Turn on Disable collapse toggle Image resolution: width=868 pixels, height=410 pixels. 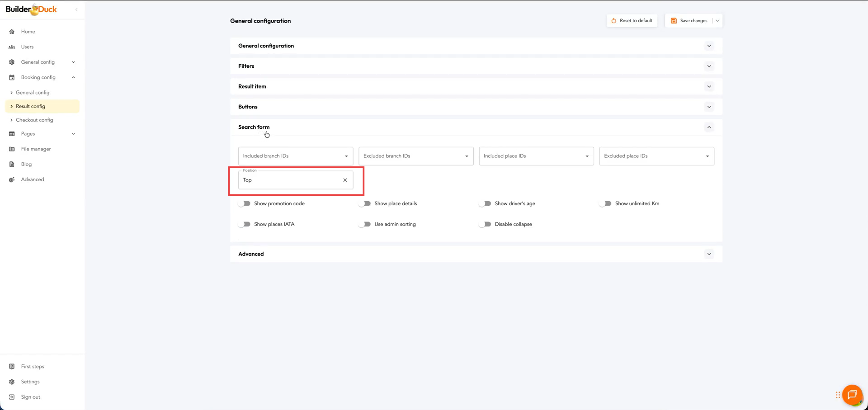tap(485, 224)
